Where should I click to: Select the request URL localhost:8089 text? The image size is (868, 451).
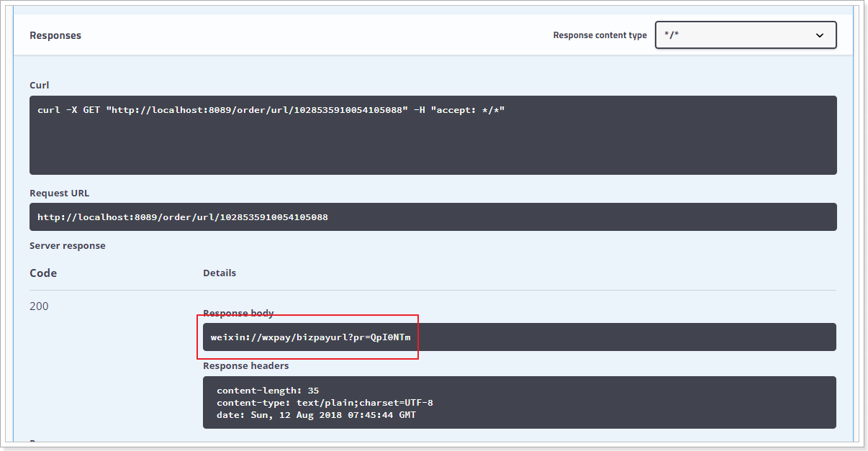pyautogui.click(x=183, y=217)
